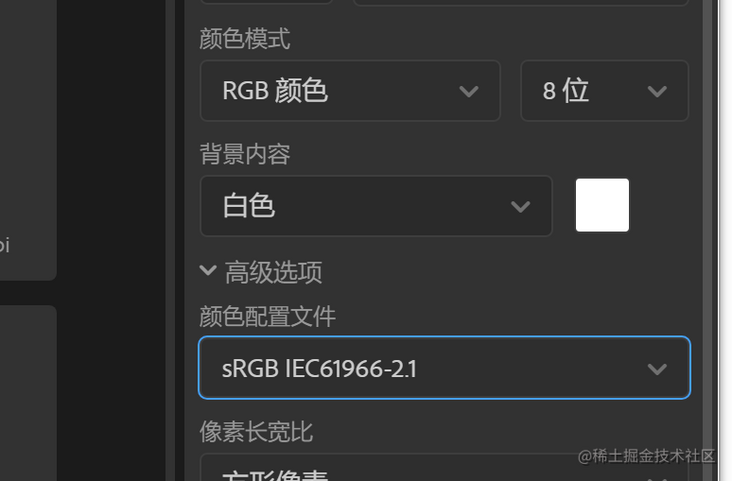Click the 像素长宽比 label
The height and width of the screenshot is (481, 732).
click(x=256, y=431)
